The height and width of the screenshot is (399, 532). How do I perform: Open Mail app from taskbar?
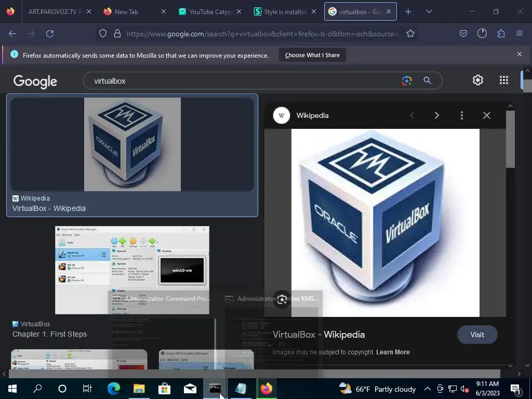tap(190, 389)
